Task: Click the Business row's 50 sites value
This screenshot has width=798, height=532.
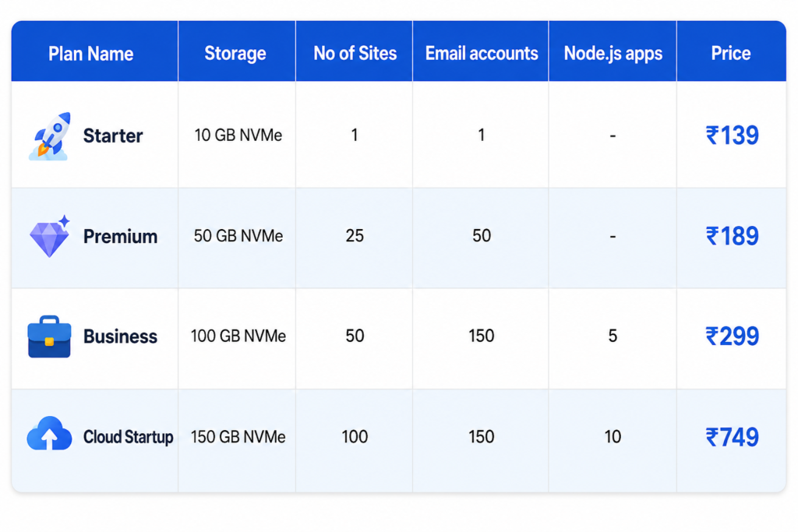Action: (x=355, y=336)
